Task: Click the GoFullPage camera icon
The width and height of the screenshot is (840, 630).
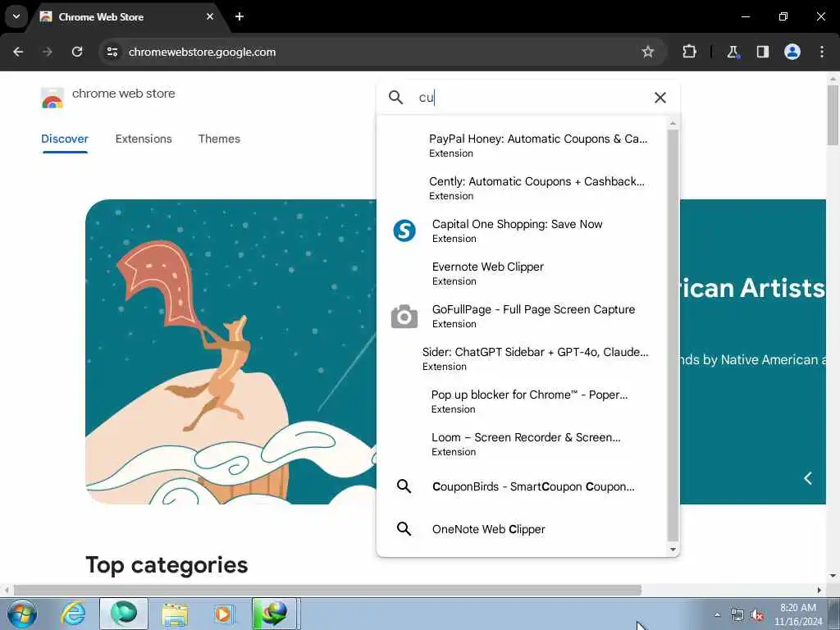Action: point(404,316)
